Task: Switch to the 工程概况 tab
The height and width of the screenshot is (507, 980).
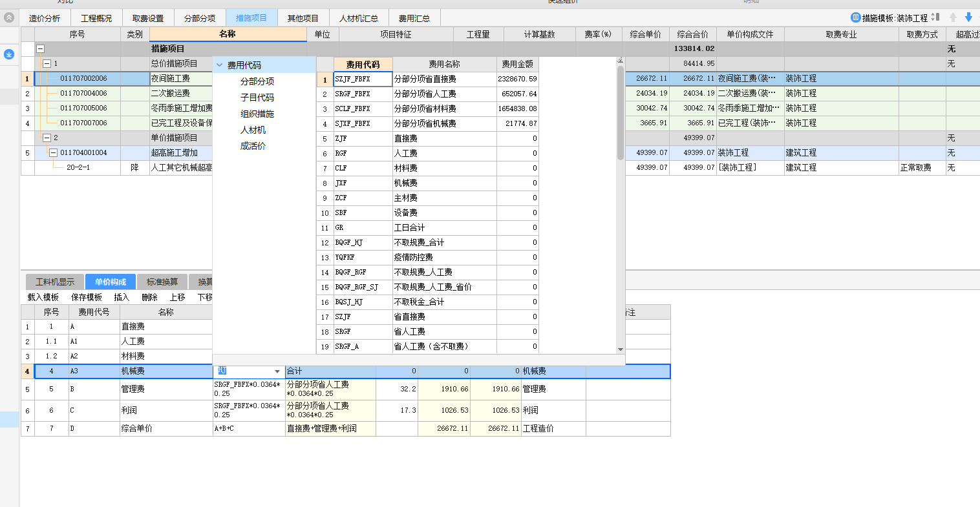Action: tap(96, 18)
